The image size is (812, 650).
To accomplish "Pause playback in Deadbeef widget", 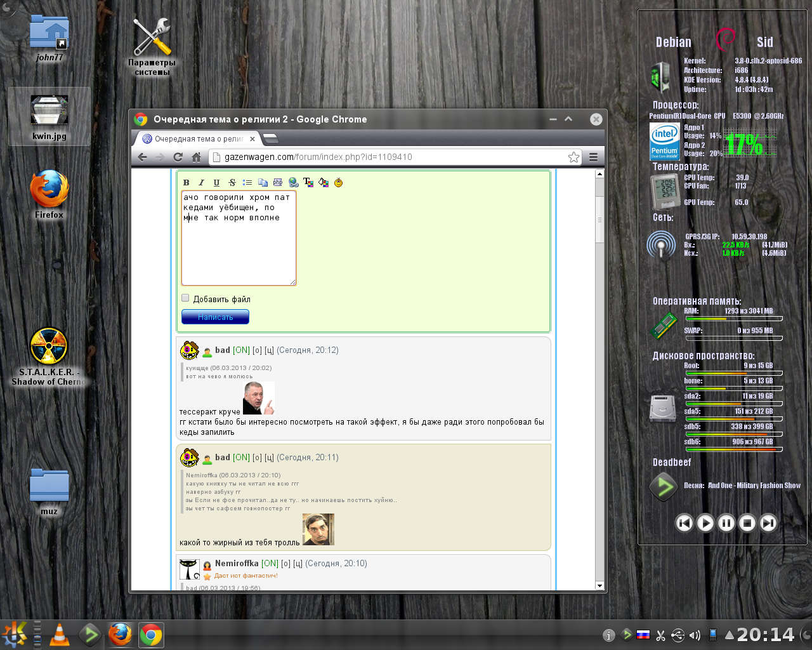I will [x=726, y=523].
